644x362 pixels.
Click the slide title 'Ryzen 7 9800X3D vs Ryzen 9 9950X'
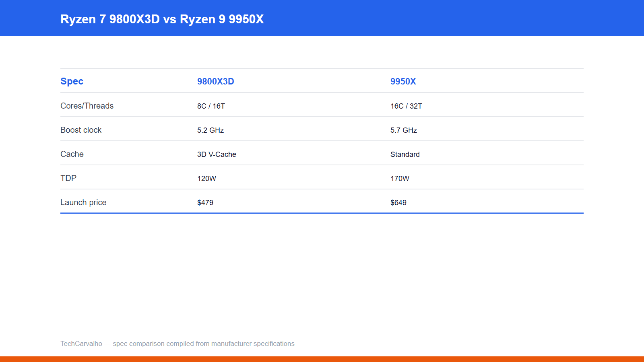point(162,19)
